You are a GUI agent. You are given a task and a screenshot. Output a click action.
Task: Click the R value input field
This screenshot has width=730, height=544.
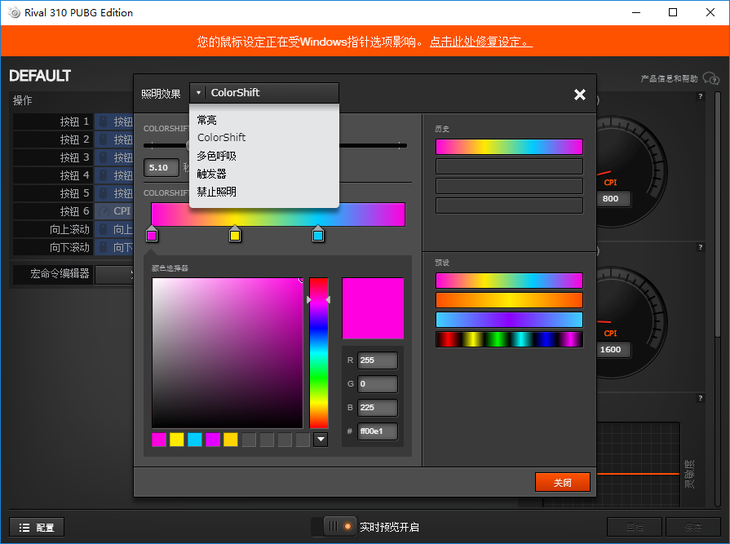click(x=377, y=360)
